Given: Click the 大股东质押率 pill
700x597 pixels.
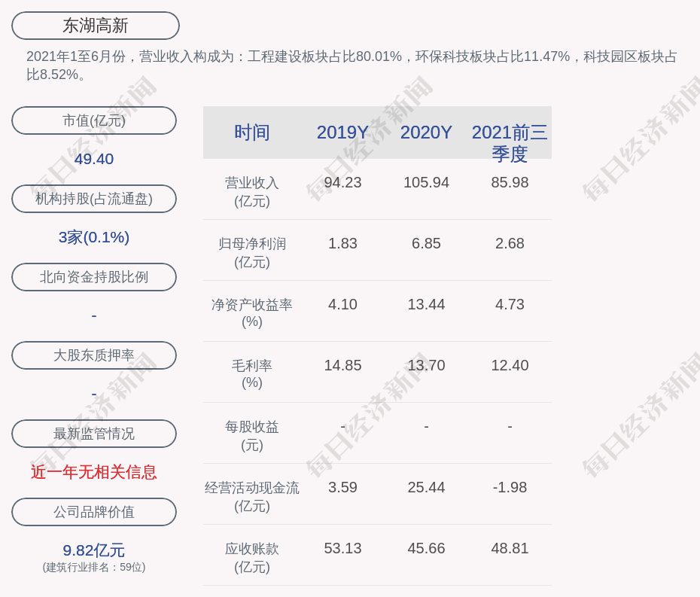Looking at the screenshot, I should click(x=94, y=355).
